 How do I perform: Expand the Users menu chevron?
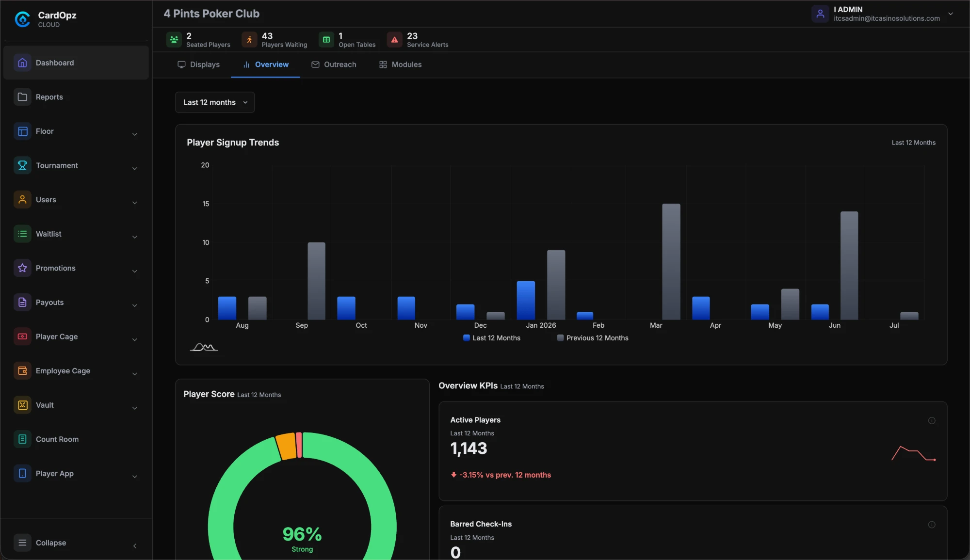point(135,203)
